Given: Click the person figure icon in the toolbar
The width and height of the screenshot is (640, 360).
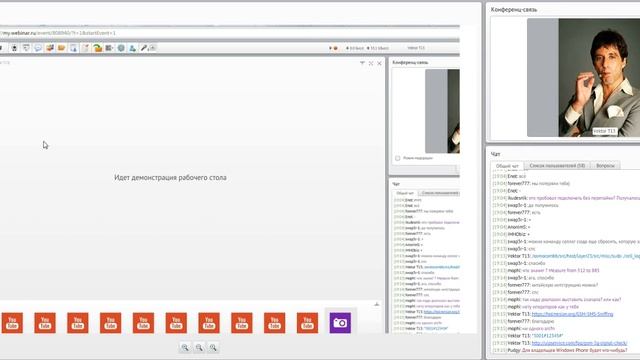Looking at the screenshot, I should point(14,48).
